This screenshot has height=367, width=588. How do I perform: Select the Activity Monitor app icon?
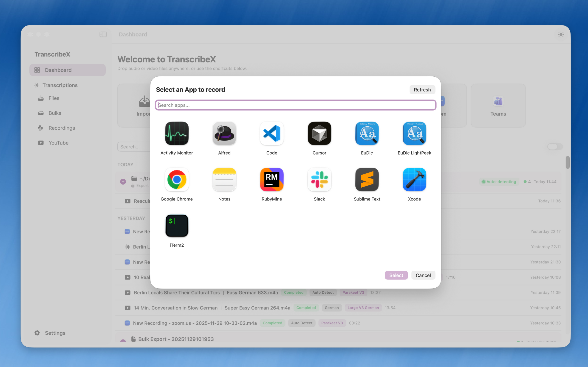(x=177, y=133)
